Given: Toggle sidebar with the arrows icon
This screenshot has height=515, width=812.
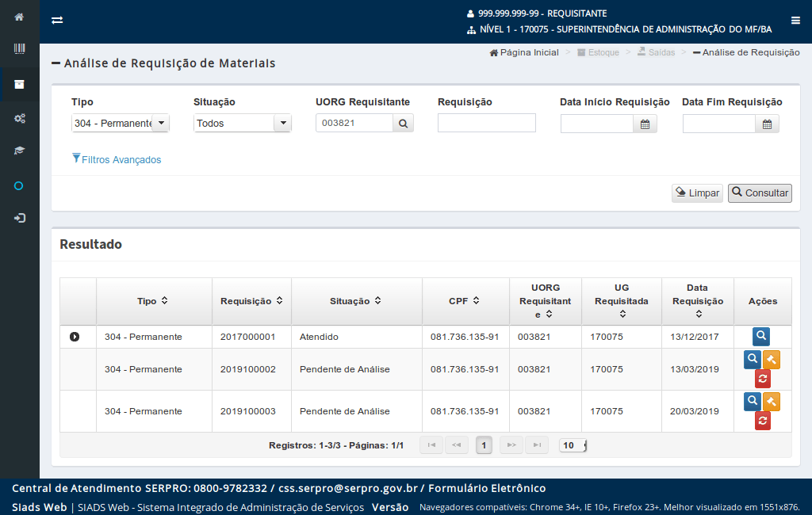Looking at the screenshot, I should click(x=57, y=20).
